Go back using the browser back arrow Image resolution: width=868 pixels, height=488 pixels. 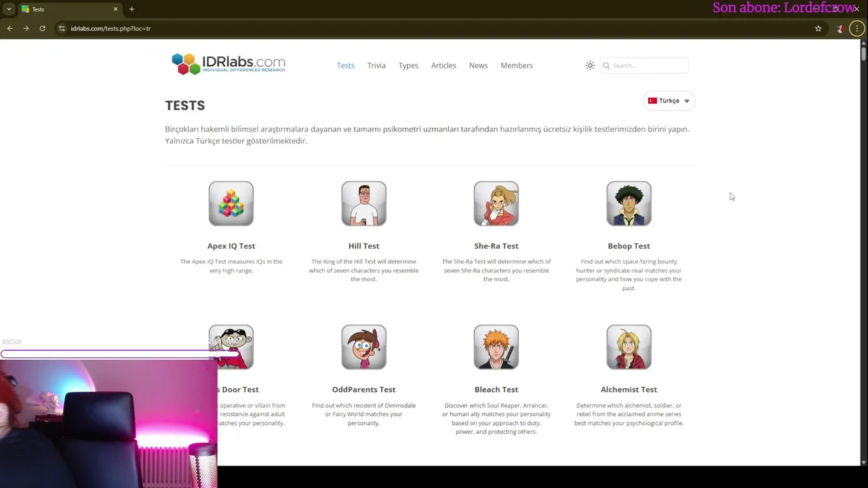pyautogui.click(x=9, y=28)
